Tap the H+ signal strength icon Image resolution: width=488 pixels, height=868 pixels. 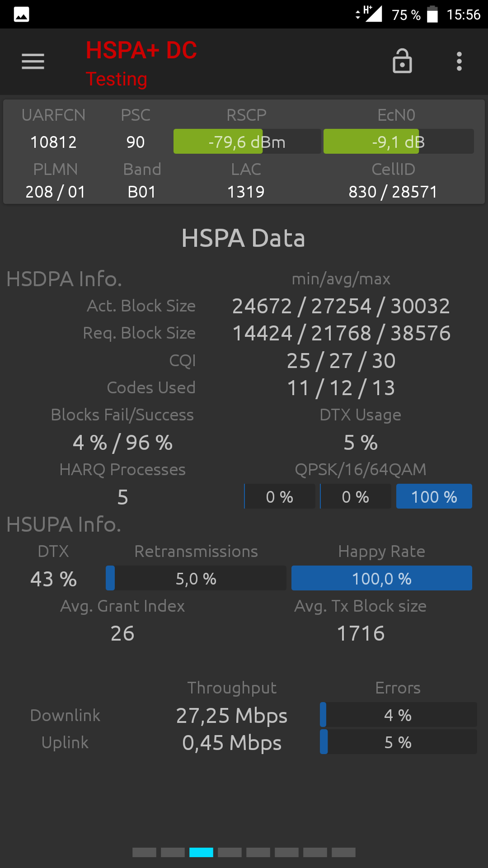click(x=369, y=14)
